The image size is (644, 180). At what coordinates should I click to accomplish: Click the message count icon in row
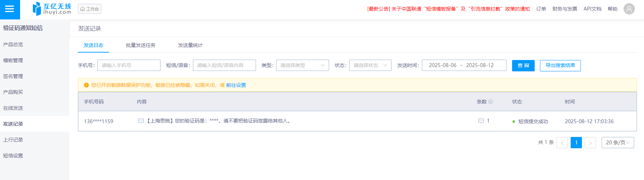point(481,121)
